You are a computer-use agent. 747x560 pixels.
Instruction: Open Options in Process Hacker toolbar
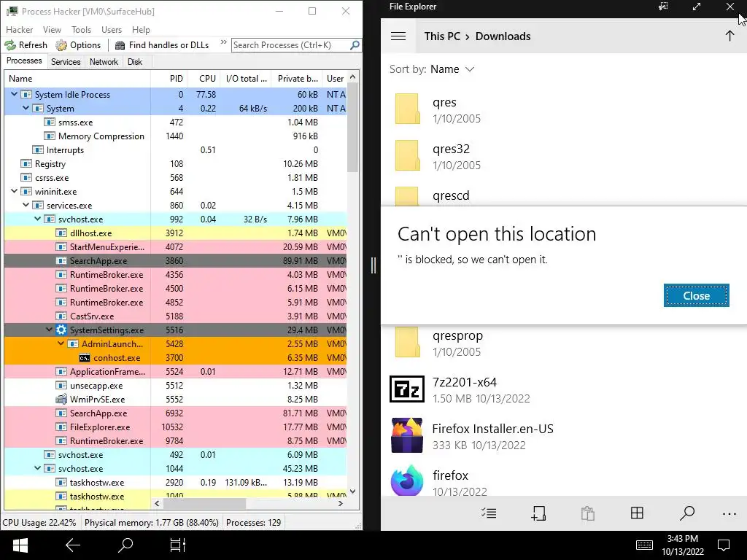(x=79, y=45)
